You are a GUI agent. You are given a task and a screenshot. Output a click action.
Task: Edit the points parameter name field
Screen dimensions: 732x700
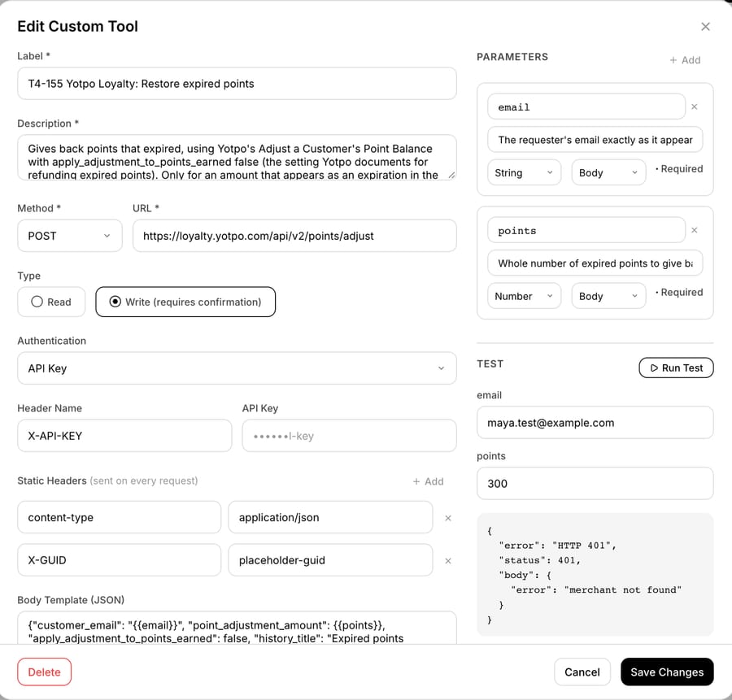(586, 230)
